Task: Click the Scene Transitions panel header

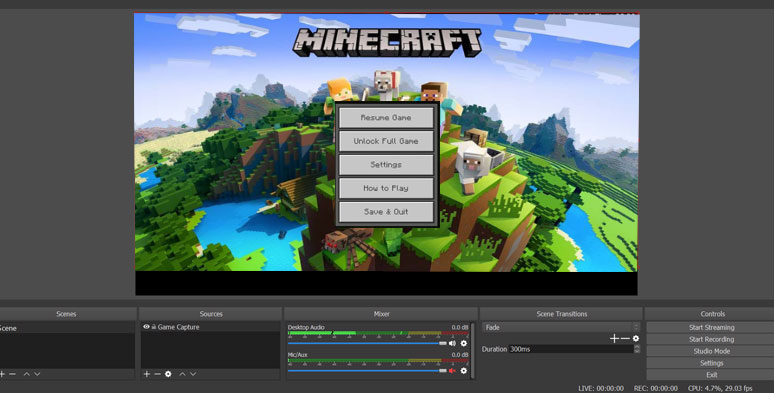Action: [561, 314]
